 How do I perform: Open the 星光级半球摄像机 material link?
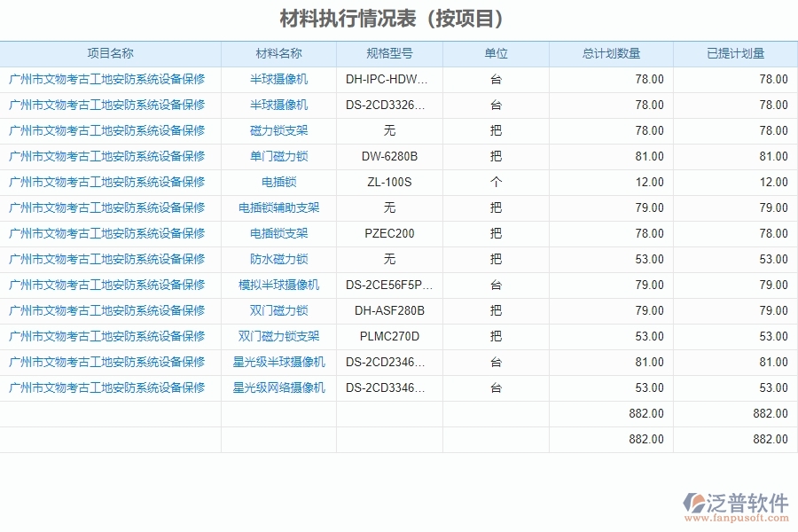pyautogui.click(x=278, y=362)
